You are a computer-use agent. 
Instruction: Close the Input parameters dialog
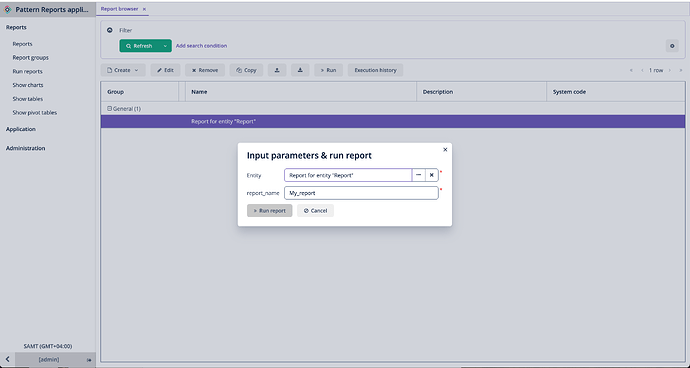pos(445,150)
